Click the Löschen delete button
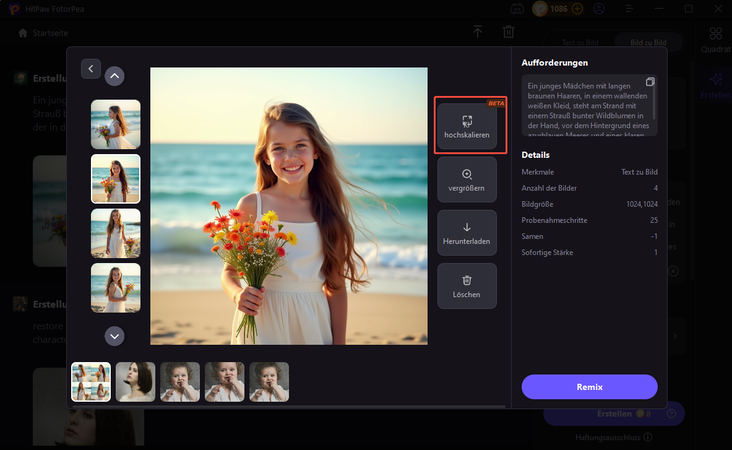Viewport: 732px width, 450px height. point(467,286)
